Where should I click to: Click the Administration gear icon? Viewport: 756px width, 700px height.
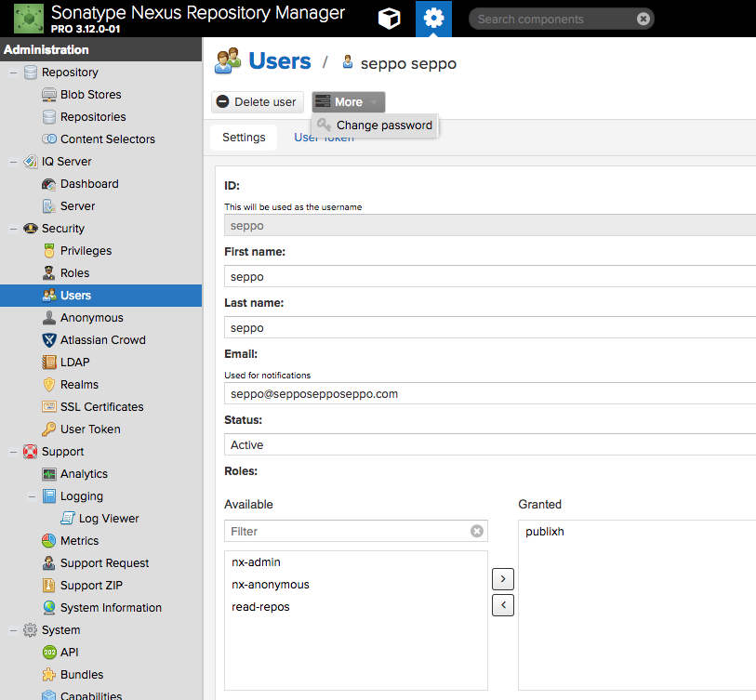click(x=433, y=19)
